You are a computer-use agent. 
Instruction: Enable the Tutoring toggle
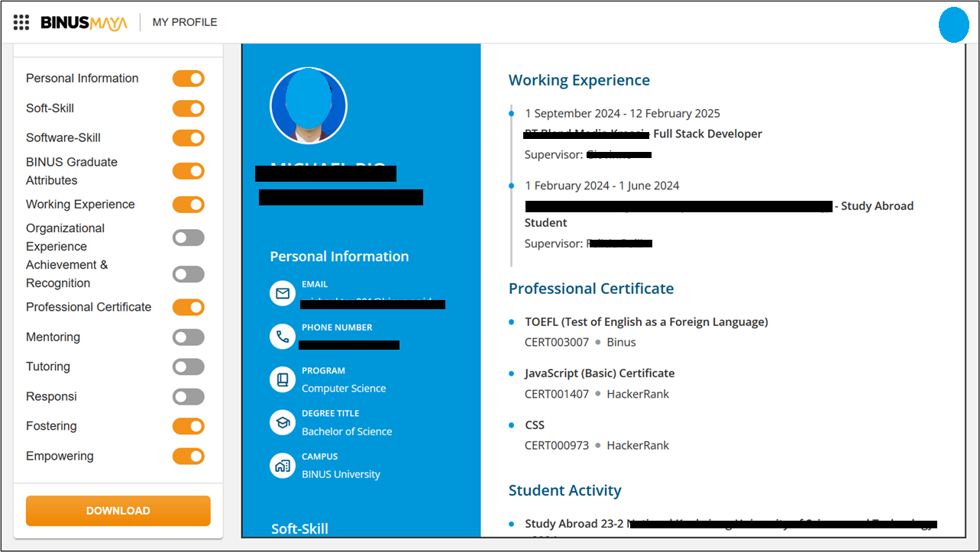[189, 367]
